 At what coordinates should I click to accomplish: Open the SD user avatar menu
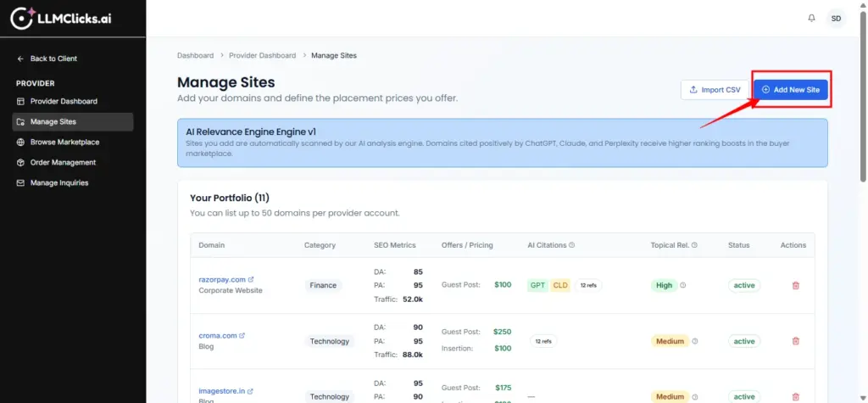[836, 18]
